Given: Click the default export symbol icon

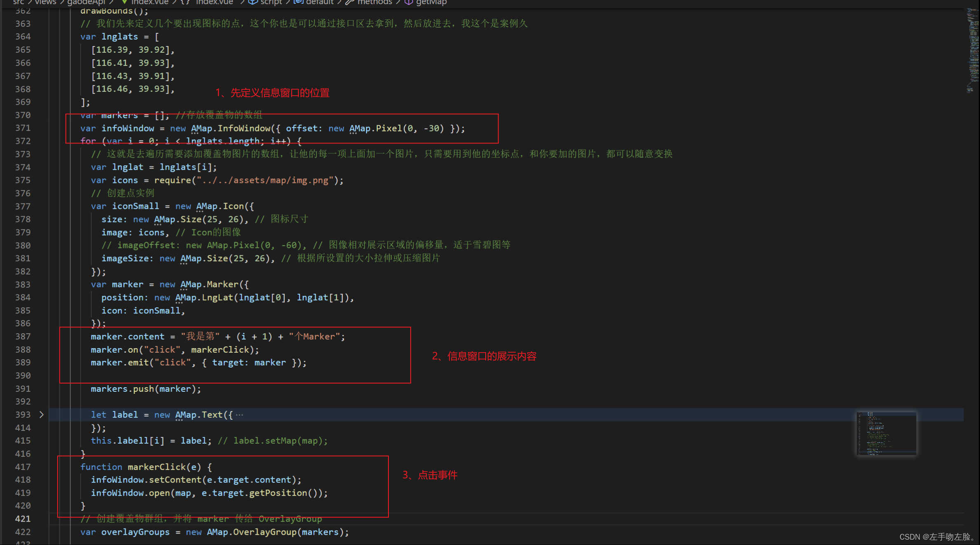Looking at the screenshot, I should 298,2.
